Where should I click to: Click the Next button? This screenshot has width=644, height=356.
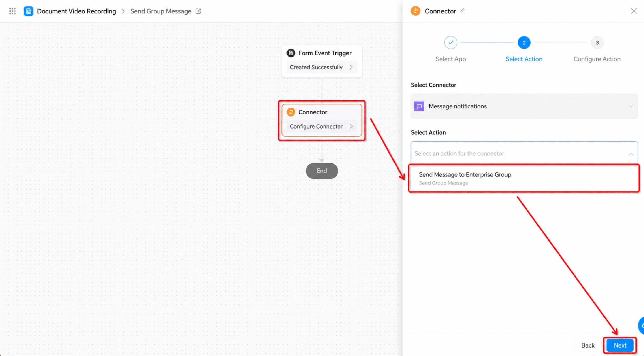coord(620,345)
